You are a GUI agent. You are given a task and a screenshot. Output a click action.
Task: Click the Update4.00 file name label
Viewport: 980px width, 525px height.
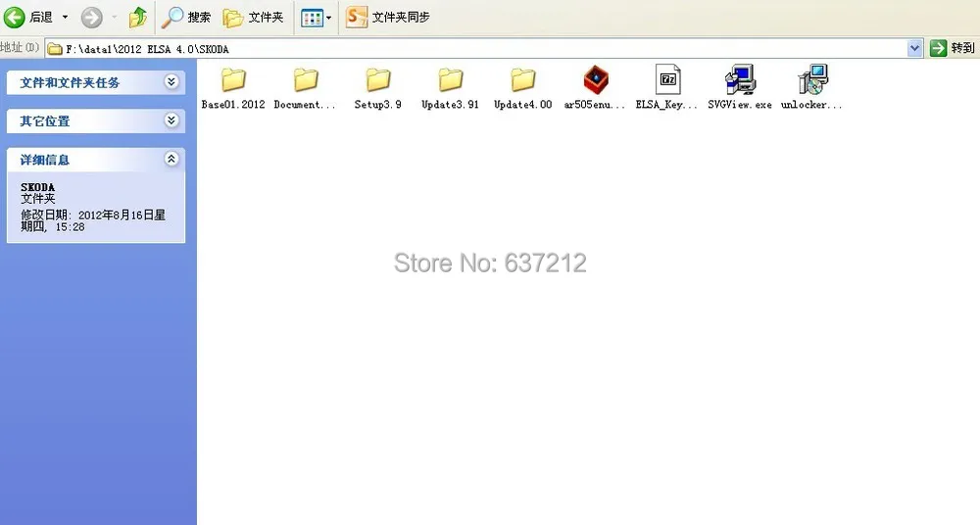[x=522, y=105]
